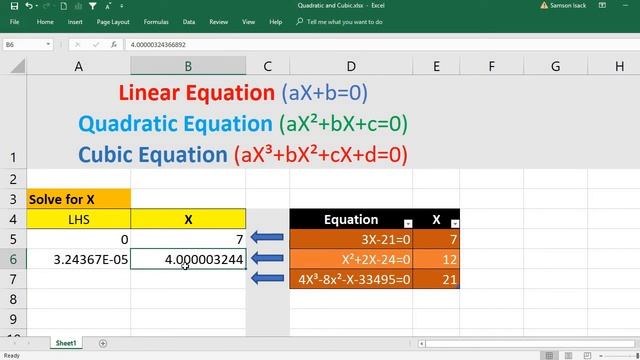Switch to Page Layout view icon
Screen dimensions: 640x360
point(568,356)
